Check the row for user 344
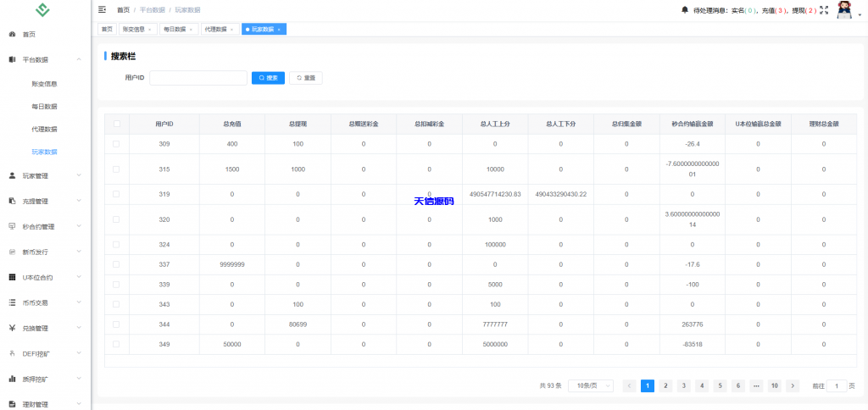Screen dimensions: 868x410 116,324
